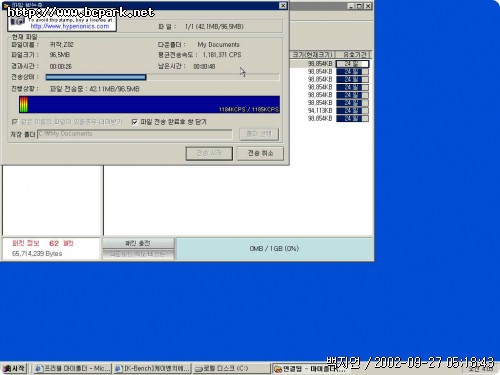Image resolution: width=500 pixels, height=375 pixels.
Task: Select the file name 귀작.Z02
Action: click(61, 45)
